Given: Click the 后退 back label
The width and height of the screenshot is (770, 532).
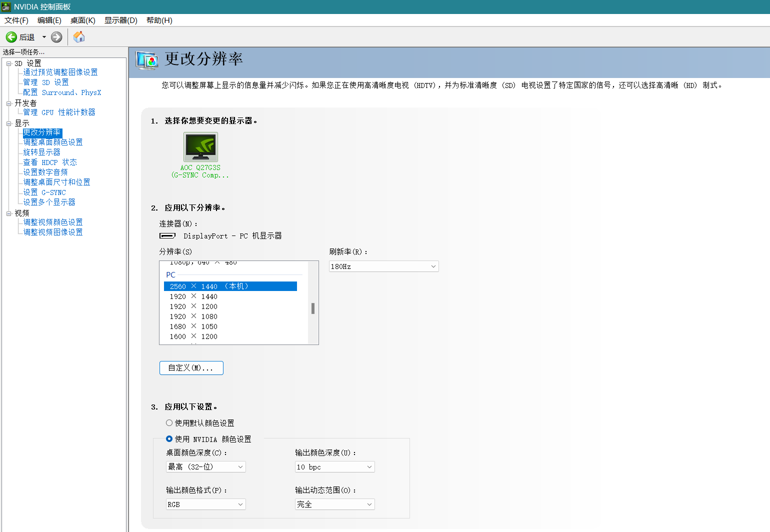Looking at the screenshot, I should click(27, 37).
